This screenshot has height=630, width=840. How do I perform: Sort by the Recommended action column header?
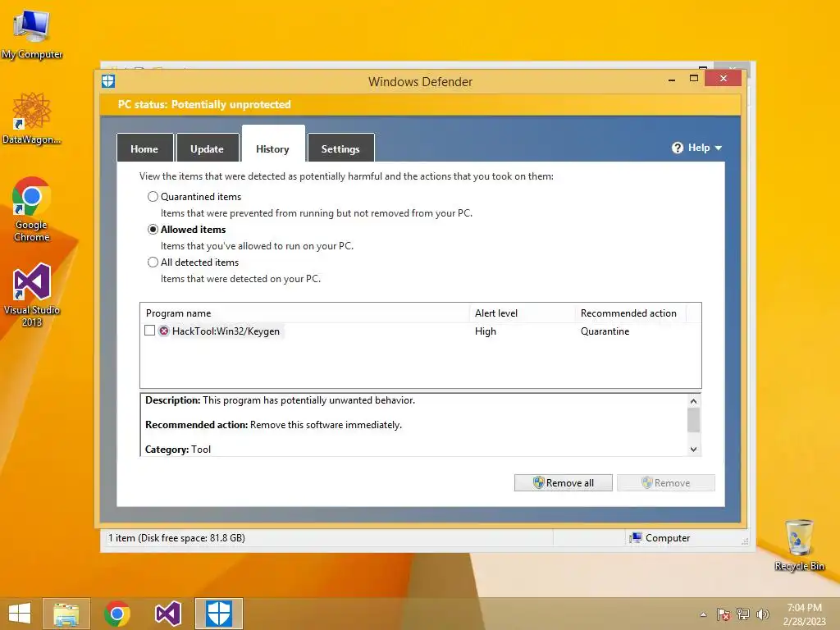click(x=631, y=313)
